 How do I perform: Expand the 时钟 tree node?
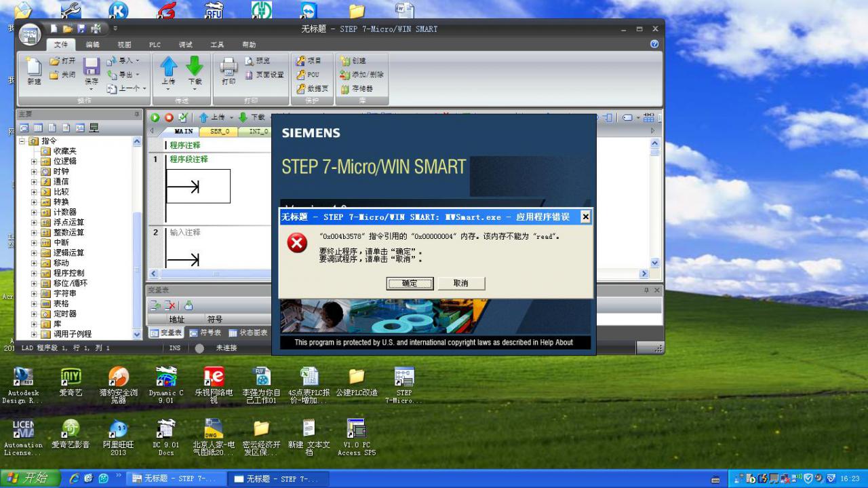(x=34, y=172)
